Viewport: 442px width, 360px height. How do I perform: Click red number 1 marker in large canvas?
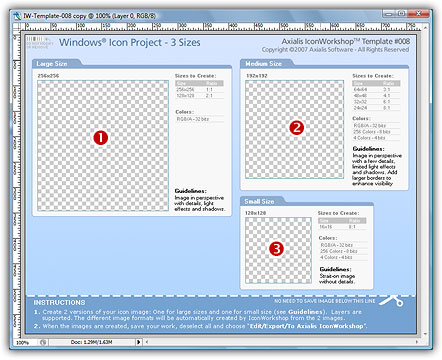101,138
